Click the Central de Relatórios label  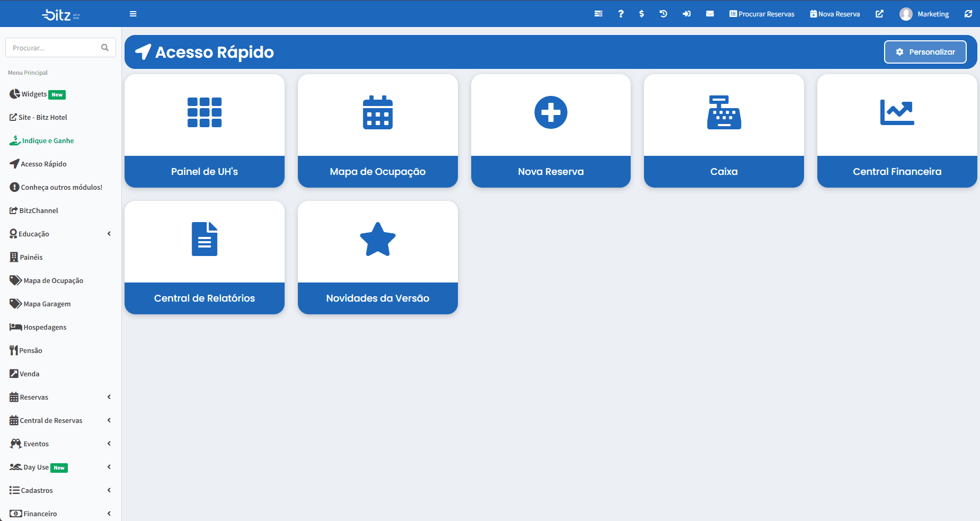[x=205, y=298]
